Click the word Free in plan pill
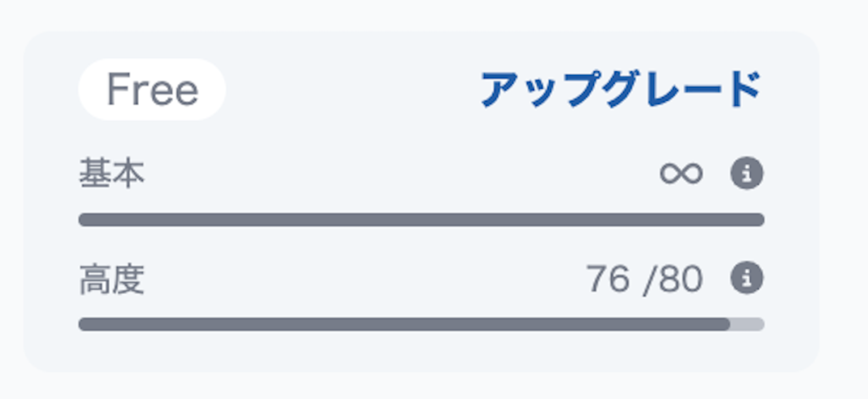868x399 pixels. coord(152,90)
